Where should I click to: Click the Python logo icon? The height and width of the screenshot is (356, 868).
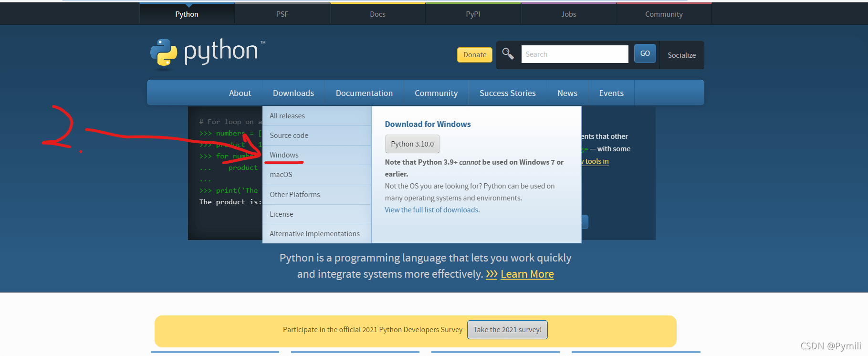[x=164, y=53]
